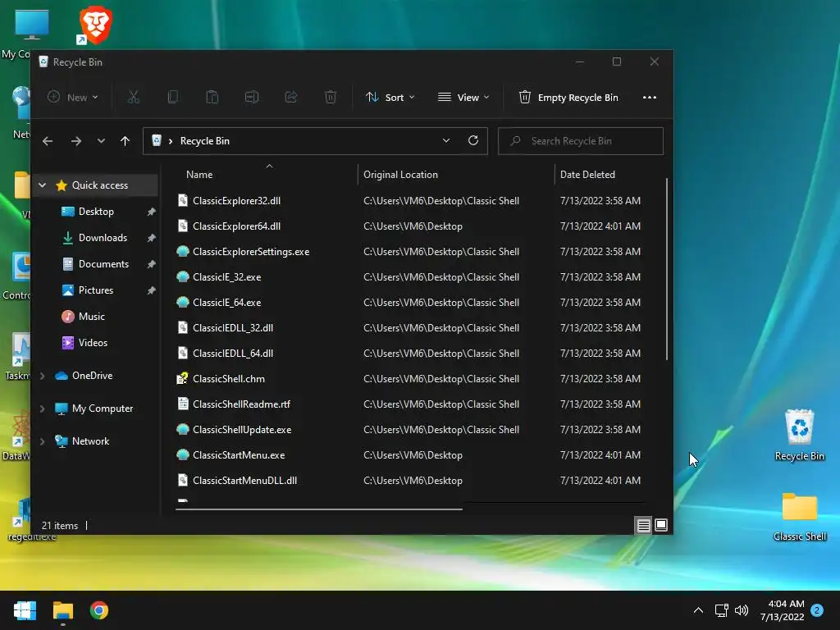Launch Chrome from the taskbar
This screenshot has height=630, width=840.
99,610
